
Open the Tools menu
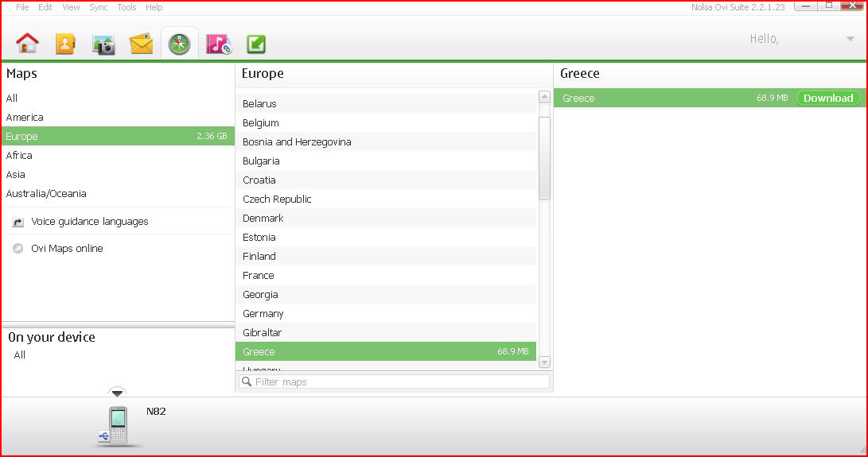click(127, 7)
